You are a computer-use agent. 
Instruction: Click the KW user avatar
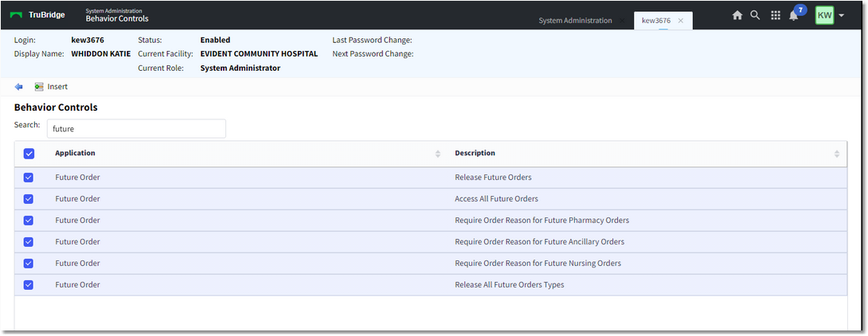click(x=824, y=15)
